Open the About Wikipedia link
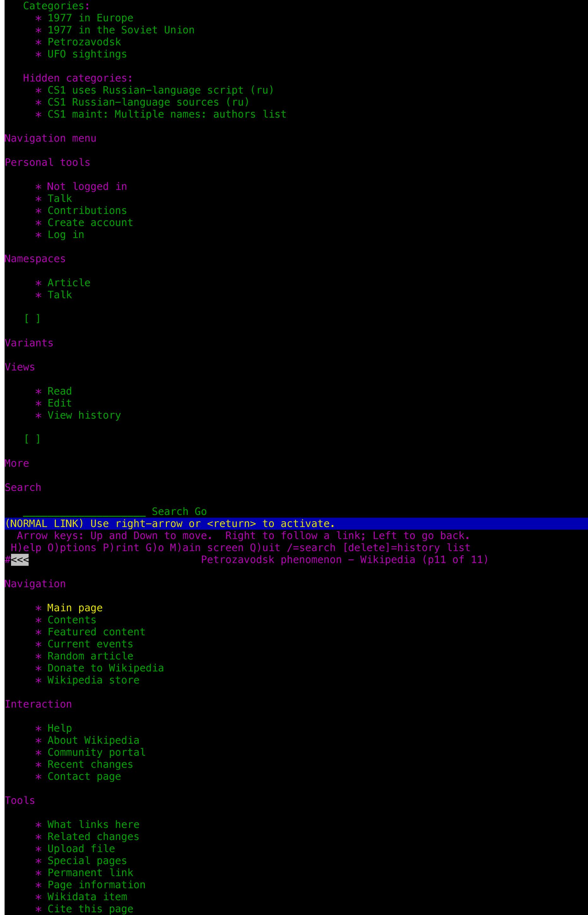 (94, 741)
